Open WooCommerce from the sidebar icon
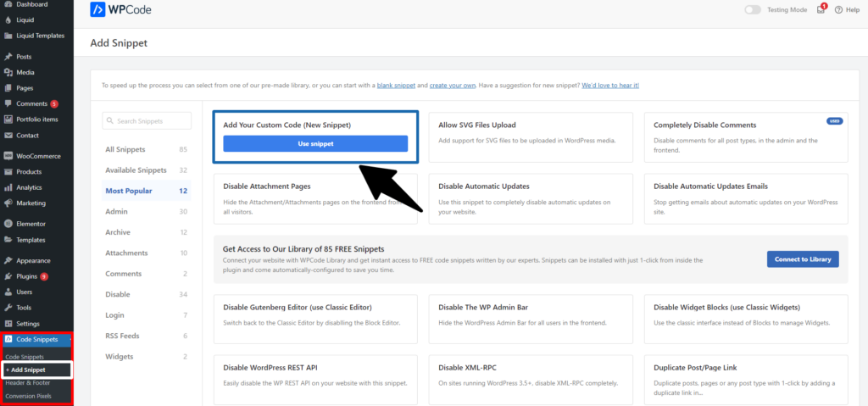Screen dimensions: 868x406 [8, 156]
